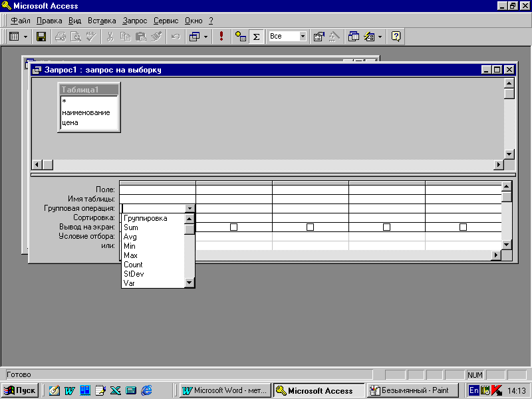Image resolution: width=532 pixels, height=399 pixels.
Task: Open the Сервис menu
Action: (166, 21)
